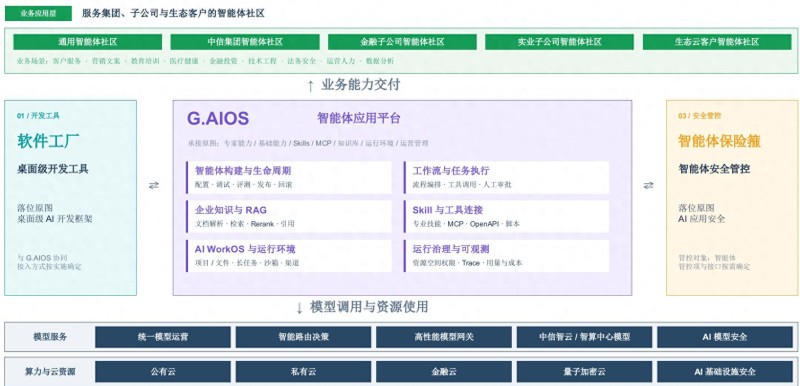
Task: Click the 接入方式按实施确定 note
Action: 49,267
